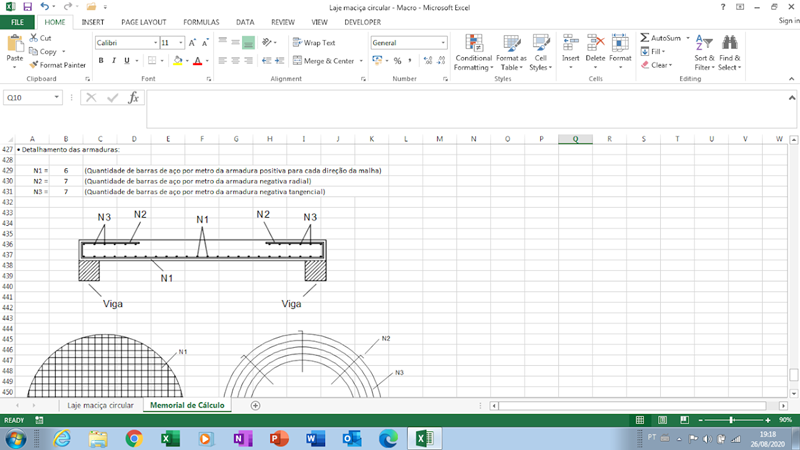Click the Increase Decimal icon
This screenshot has width=800, height=450.
tap(428, 61)
